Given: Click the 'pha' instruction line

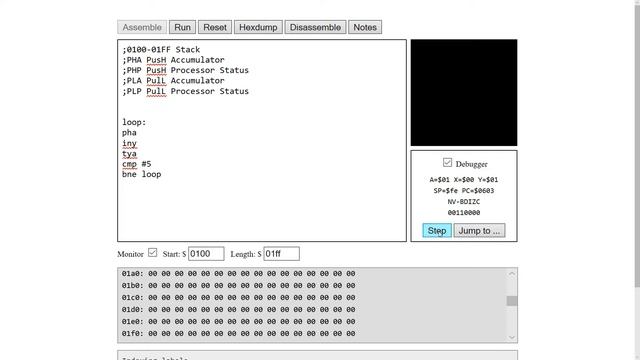Looking at the screenshot, I should pos(129,133).
